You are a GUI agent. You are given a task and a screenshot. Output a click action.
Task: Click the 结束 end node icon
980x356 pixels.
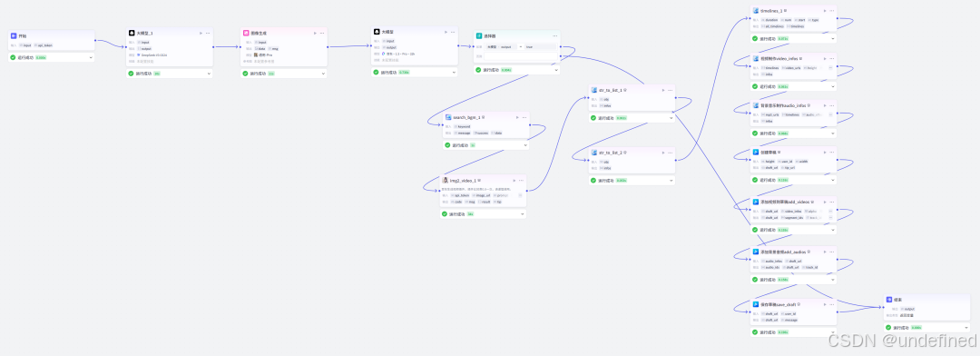click(889, 300)
